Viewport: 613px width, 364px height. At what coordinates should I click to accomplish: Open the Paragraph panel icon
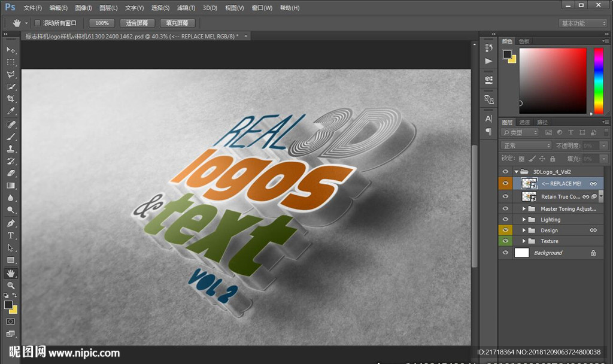(488, 131)
